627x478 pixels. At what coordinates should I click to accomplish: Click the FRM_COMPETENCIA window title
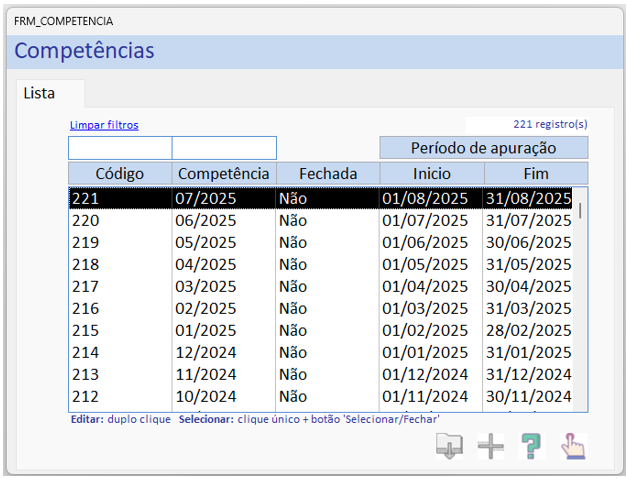click(x=64, y=21)
